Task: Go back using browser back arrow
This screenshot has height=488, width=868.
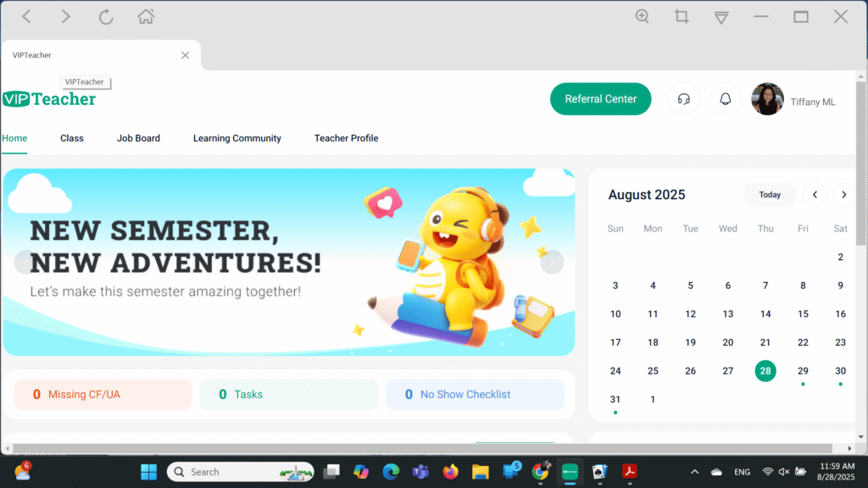Action: 26,17
